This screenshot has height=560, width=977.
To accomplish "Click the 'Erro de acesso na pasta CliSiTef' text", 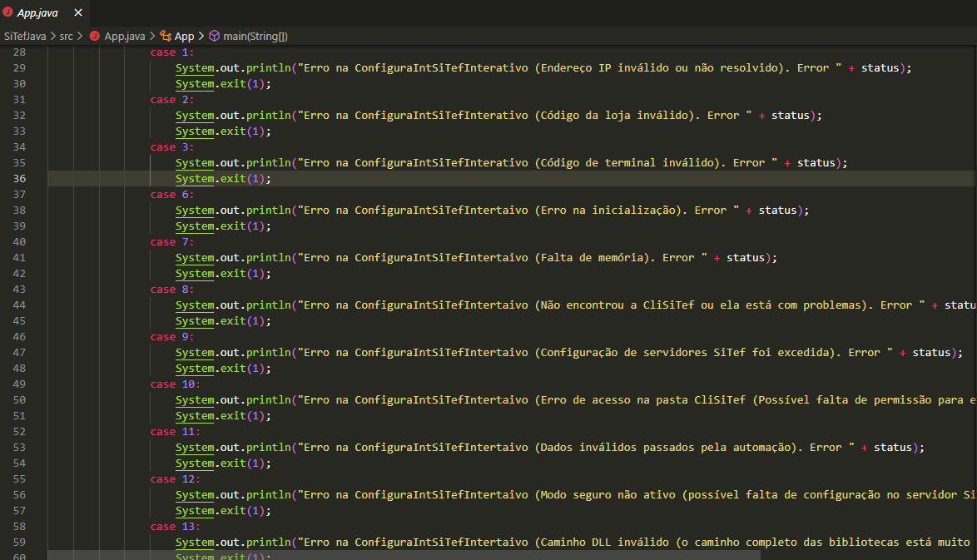I will (642, 400).
